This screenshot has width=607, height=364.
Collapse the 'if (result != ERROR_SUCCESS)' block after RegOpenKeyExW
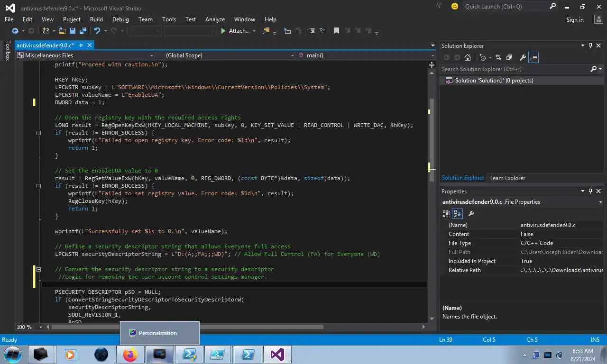(38, 133)
